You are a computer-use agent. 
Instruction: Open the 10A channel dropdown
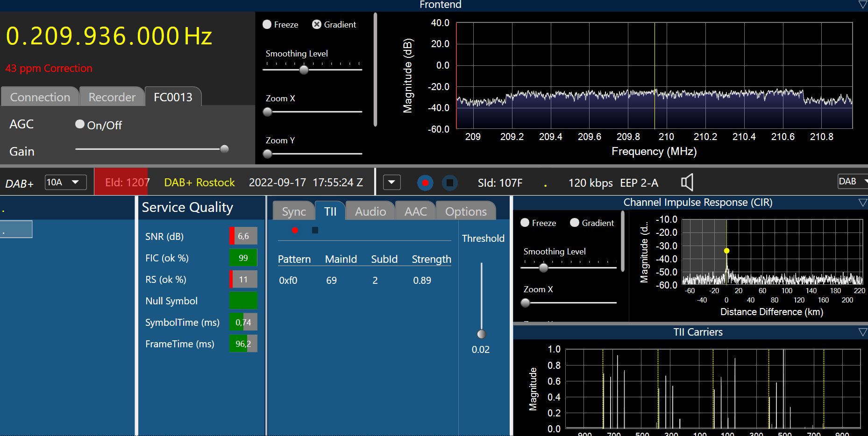(66, 182)
